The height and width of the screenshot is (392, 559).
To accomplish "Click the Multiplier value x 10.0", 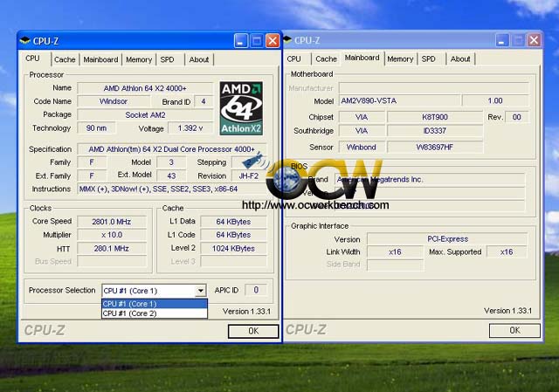I will coord(112,235).
